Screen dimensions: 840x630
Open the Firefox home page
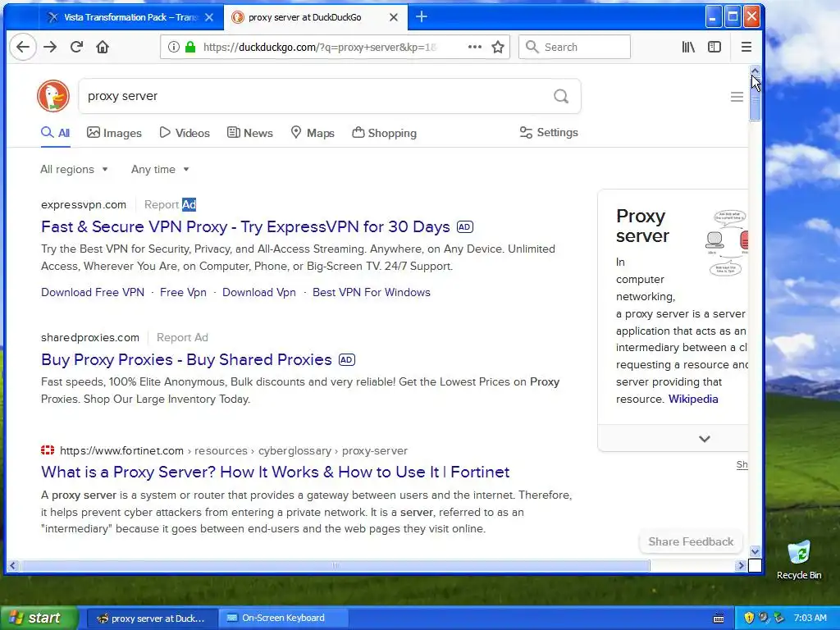(x=103, y=47)
